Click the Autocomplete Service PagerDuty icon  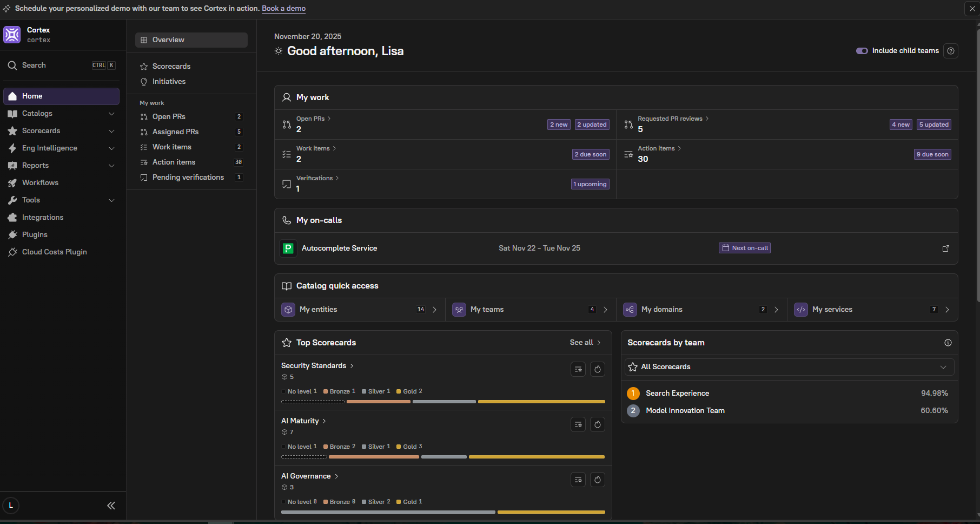tap(288, 248)
